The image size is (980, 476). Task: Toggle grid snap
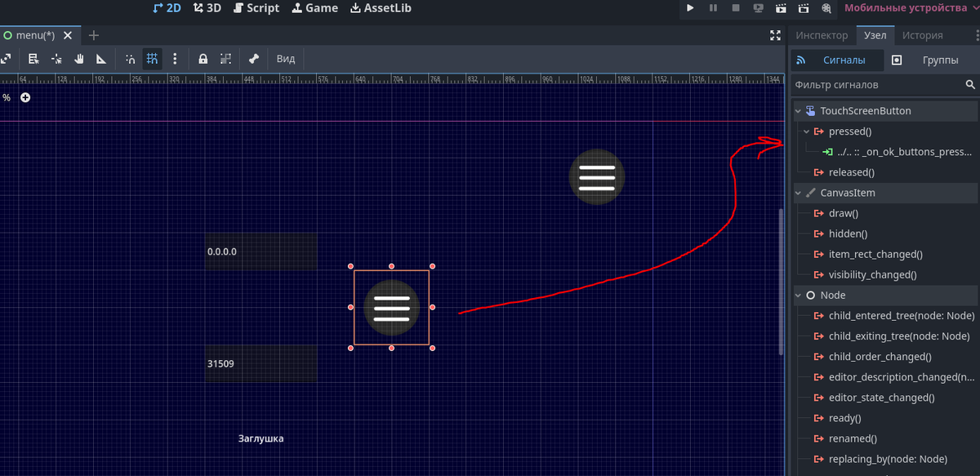tap(153, 59)
